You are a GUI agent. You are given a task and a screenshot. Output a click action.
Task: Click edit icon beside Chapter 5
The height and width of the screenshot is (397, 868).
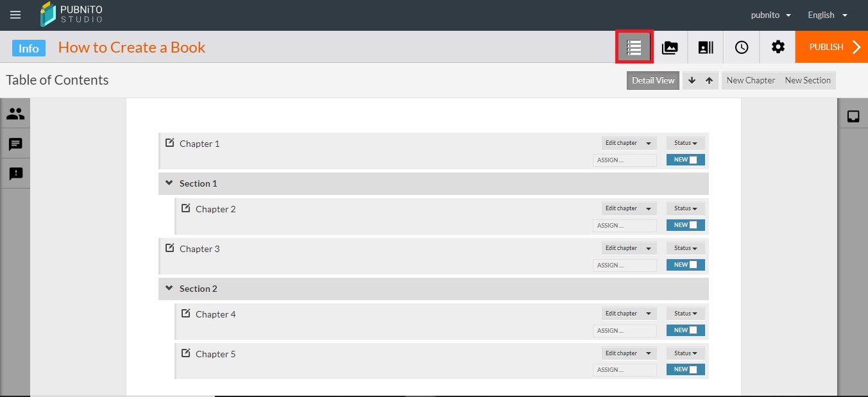[x=185, y=353]
